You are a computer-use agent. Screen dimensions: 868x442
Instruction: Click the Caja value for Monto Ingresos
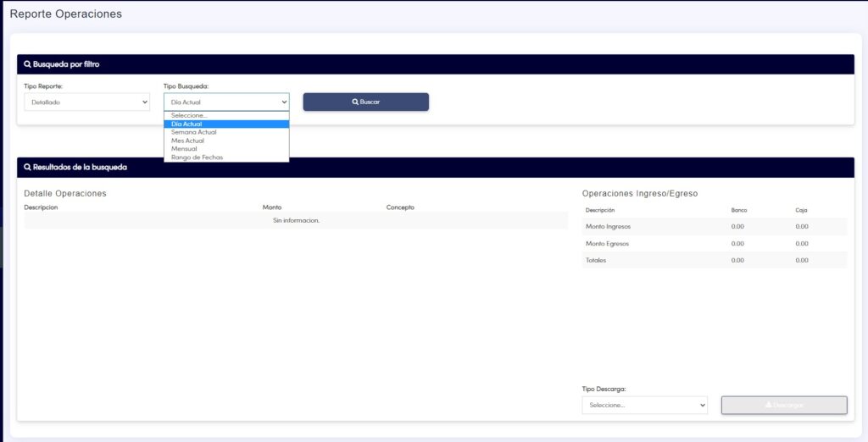pos(802,227)
